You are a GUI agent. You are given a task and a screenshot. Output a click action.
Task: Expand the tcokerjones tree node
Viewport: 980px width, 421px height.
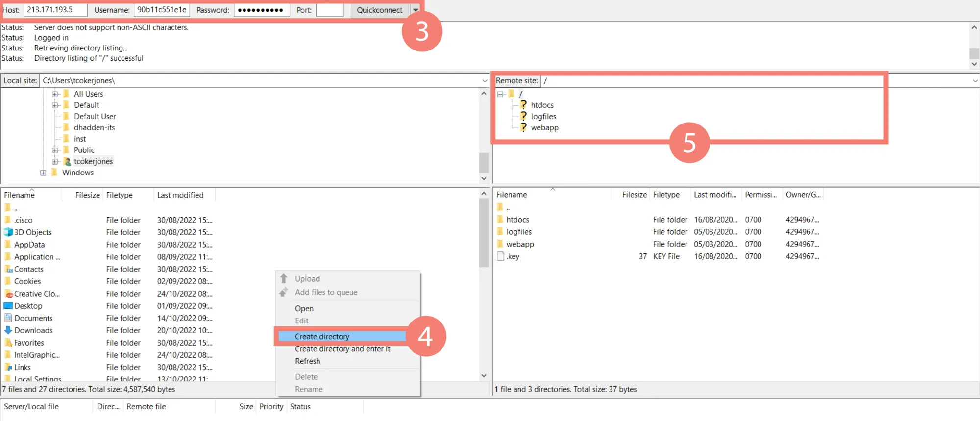[x=55, y=161]
